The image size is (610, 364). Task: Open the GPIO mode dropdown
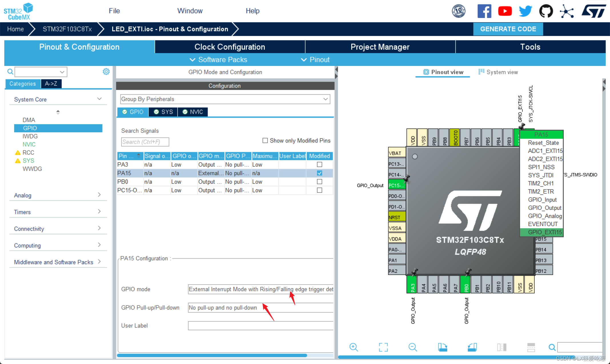coord(260,289)
